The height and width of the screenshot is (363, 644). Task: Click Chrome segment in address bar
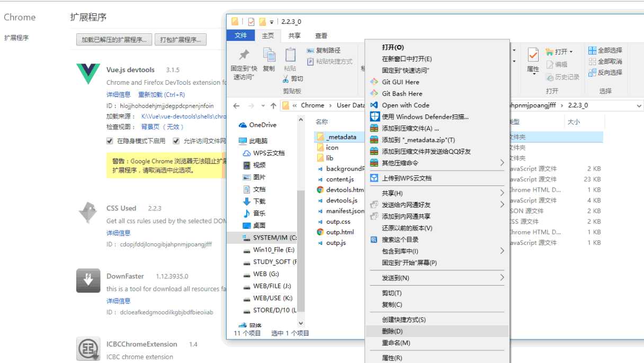312,105
